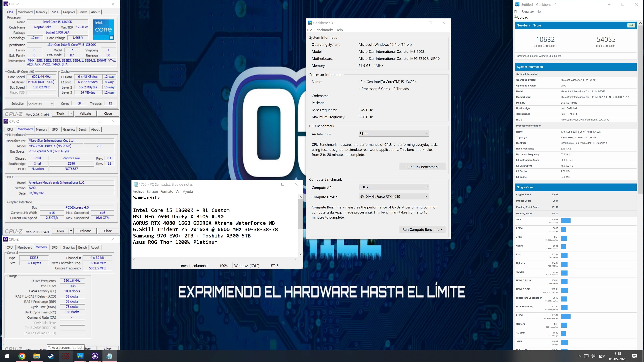Click the single-core score 10632

545,40
